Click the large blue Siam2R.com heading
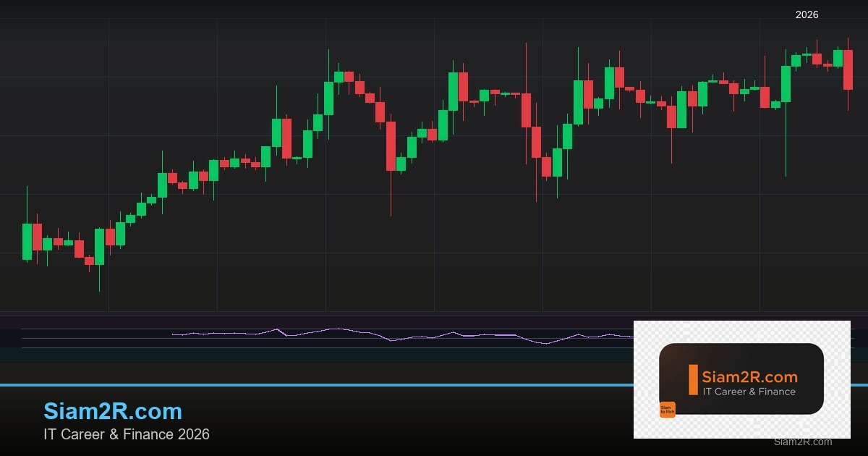Screen dimensions: 868x456 point(113,411)
